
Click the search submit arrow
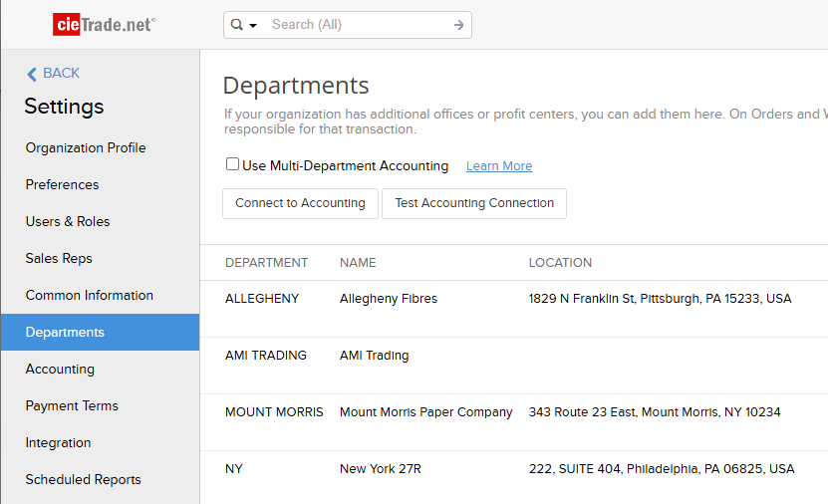pyautogui.click(x=458, y=25)
